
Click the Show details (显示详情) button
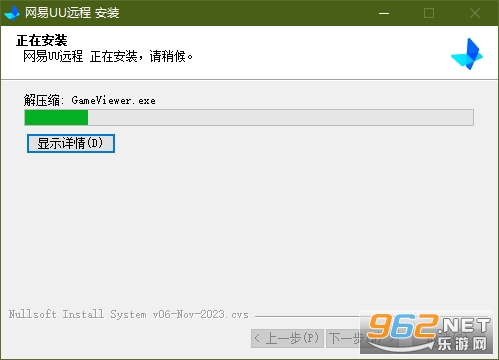pos(71,143)
